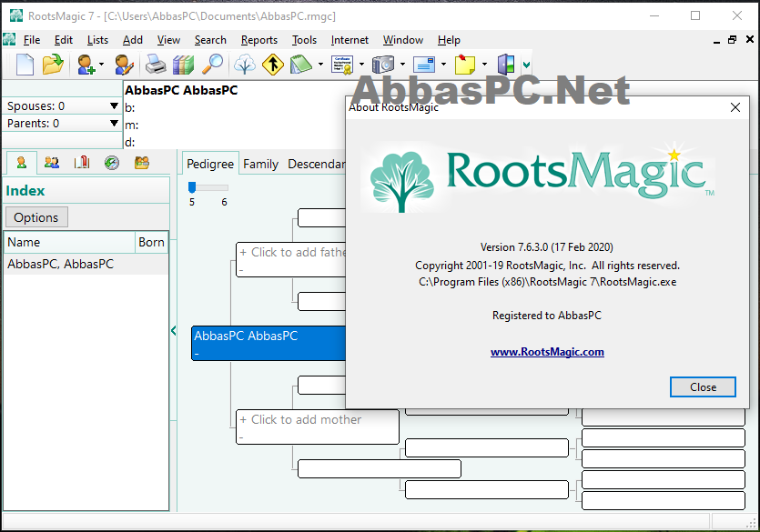Expand the Spouses: 0 dropdown
This screenshot has height=532, width=760.
(x=114, y=105)
